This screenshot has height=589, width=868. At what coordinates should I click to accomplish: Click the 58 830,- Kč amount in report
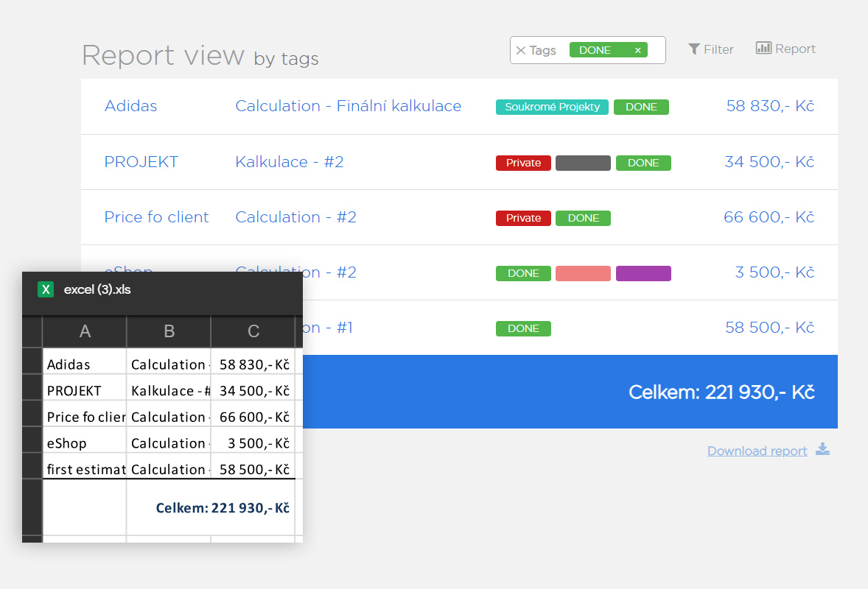point(770,105)
